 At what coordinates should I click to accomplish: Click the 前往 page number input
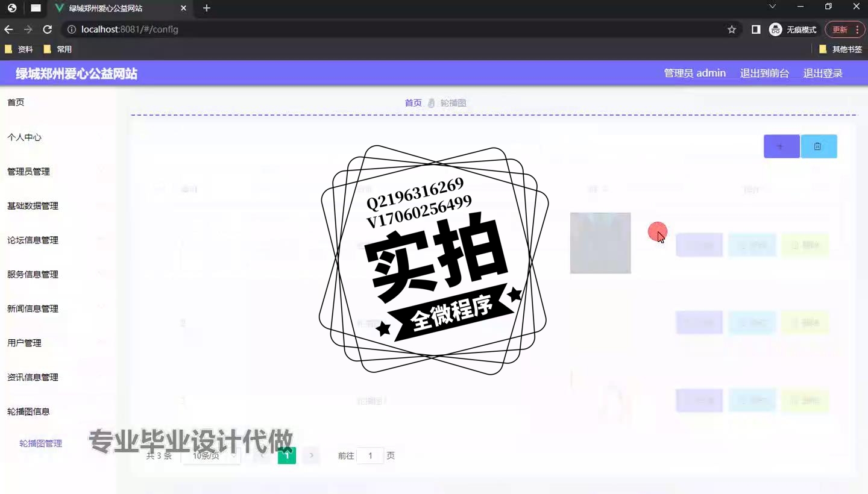(370, 456)
